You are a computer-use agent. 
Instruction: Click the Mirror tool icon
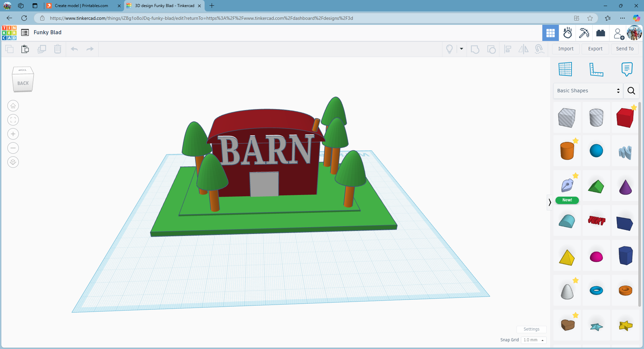coord(523,49)
